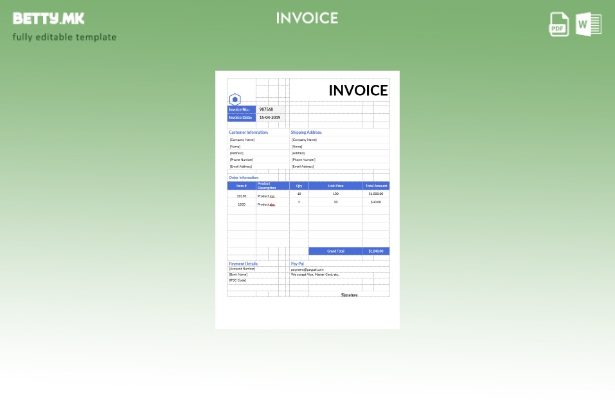Click the Word document format icon
Screen dimensions: 615x400
coord(589,24)
